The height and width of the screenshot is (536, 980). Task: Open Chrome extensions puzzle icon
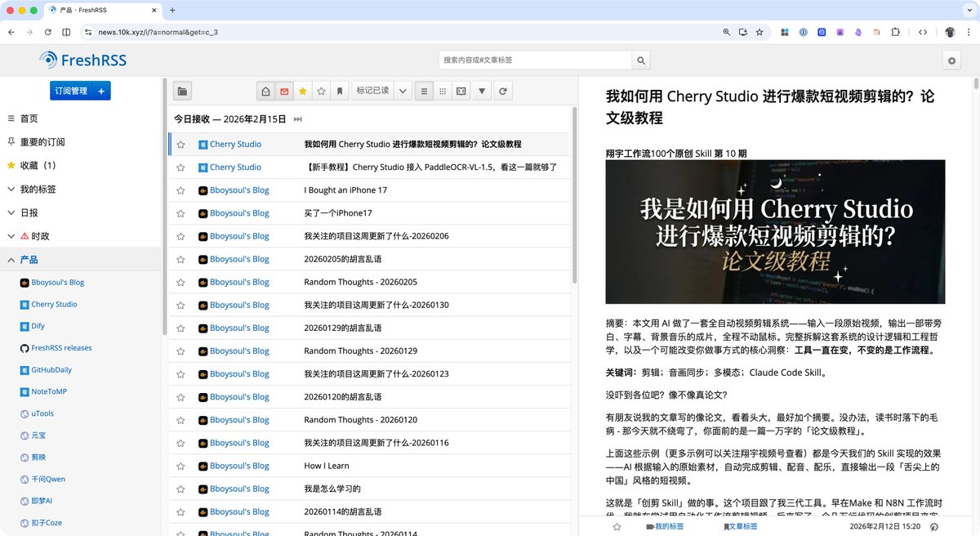(x=895, y=32)
